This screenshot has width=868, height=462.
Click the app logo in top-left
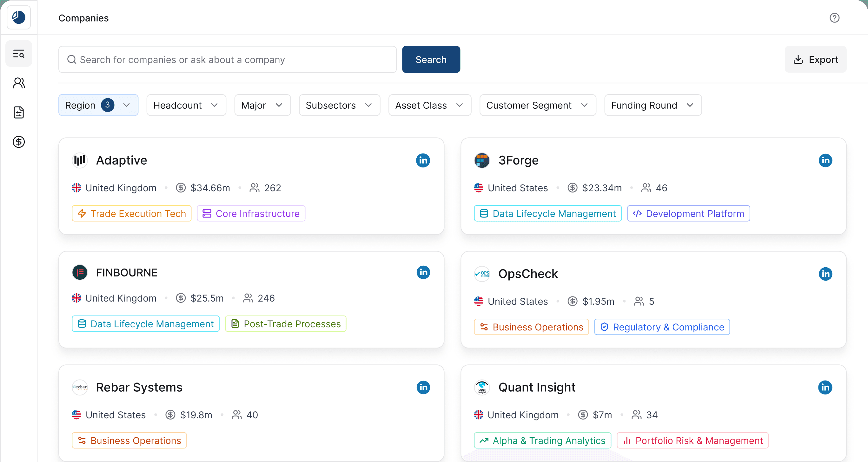pyautogui.click(x=18, y=17)
